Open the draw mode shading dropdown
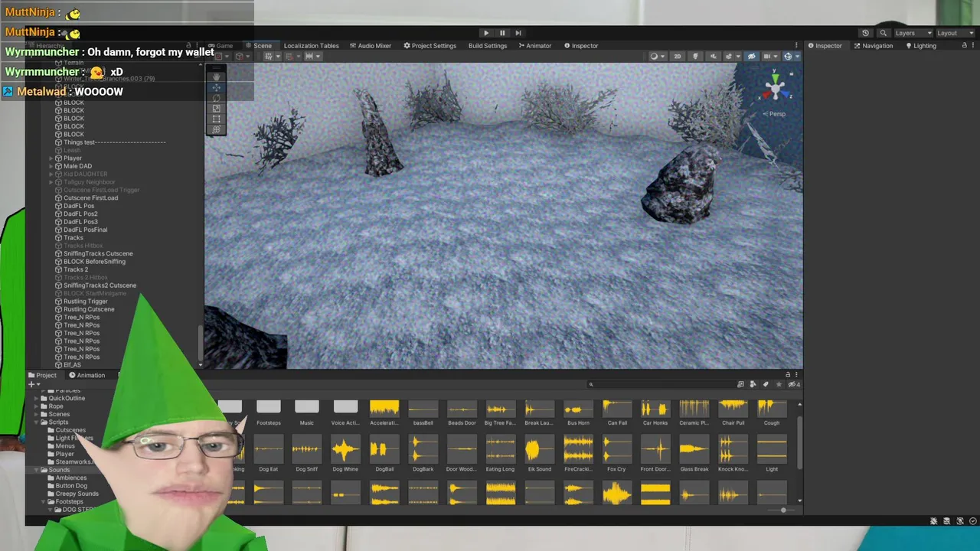Screen dimensions: 980x551 [656, 57]
